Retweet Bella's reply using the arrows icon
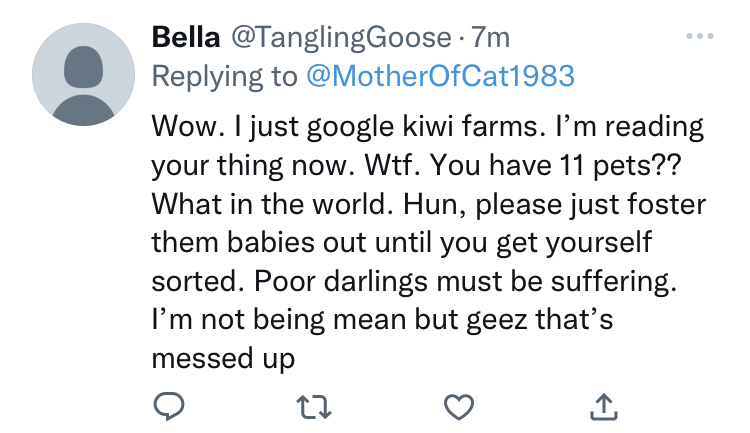 pos(314,407)
